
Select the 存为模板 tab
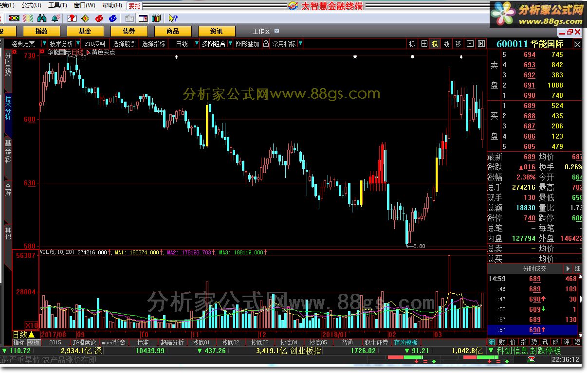[x=406, y=342]
